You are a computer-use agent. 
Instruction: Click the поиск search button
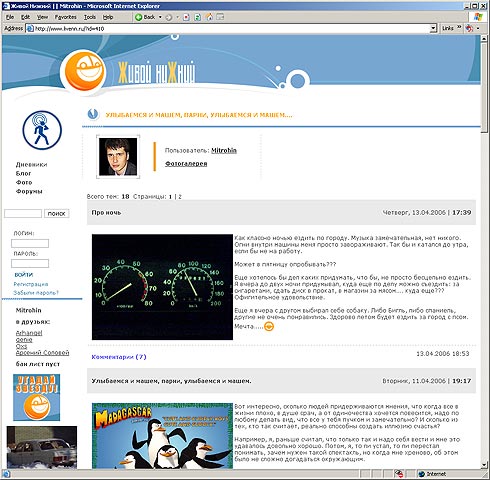57,213
